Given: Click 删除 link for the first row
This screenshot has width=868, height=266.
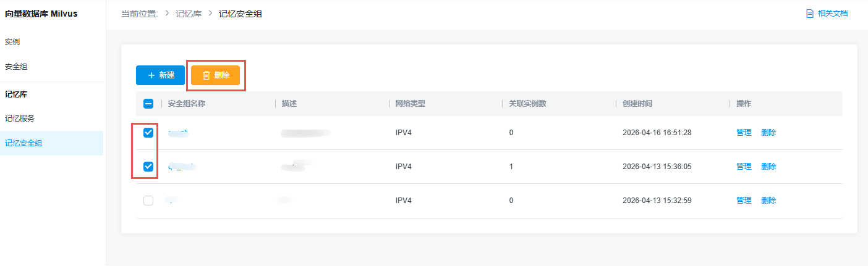Looking at the screenshot, I should pos(768,133).
